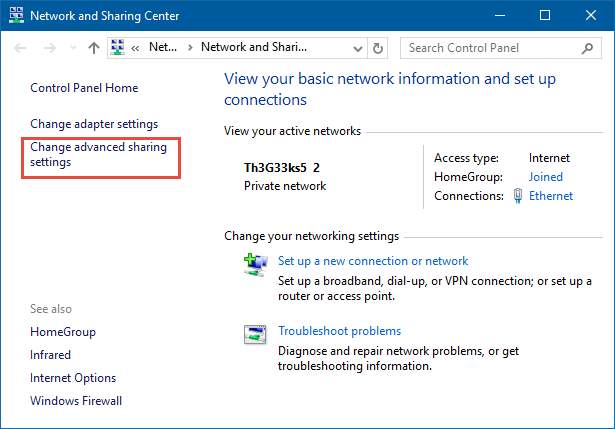
Task: Select the Network and Sharing breadcrumb
Action: click(x=254, y=47)
